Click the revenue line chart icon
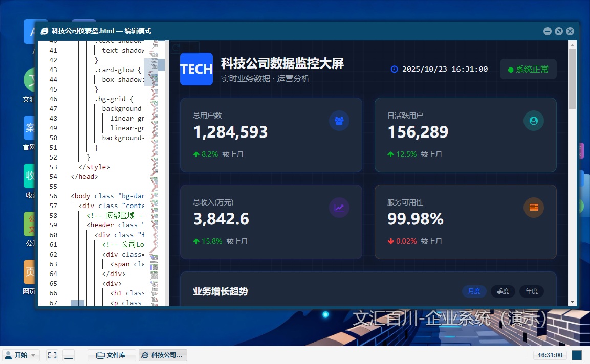 tap(339, 208)
